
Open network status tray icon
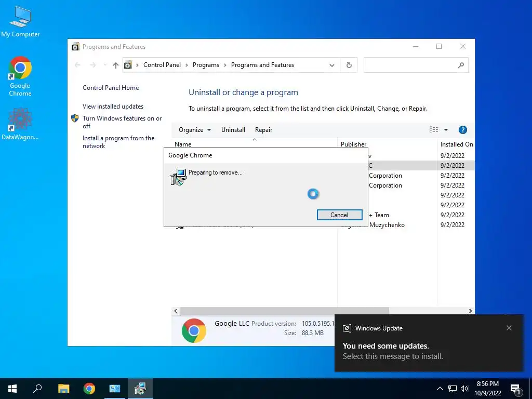tap(452, 389)
